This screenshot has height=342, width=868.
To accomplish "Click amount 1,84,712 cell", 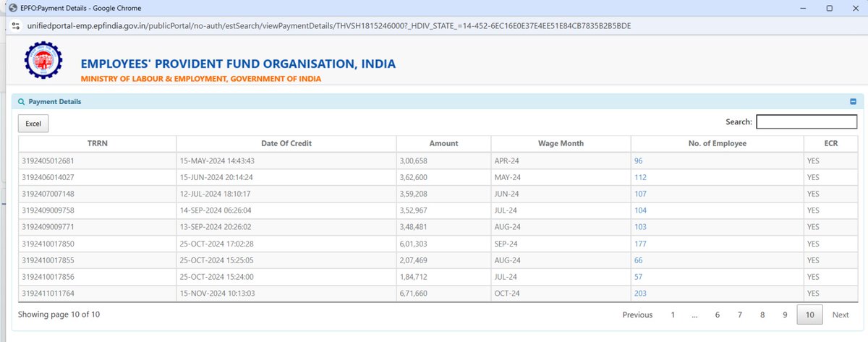I will coord(443,277).
